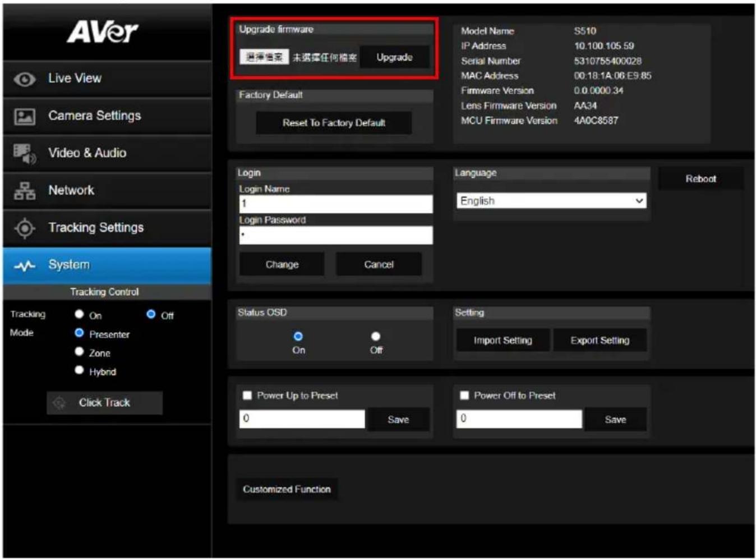Image resolution: width=756 pixels, height=560 pixels.
Task: Select Tracking Off radio button
Action: click(x=151, y=314)
